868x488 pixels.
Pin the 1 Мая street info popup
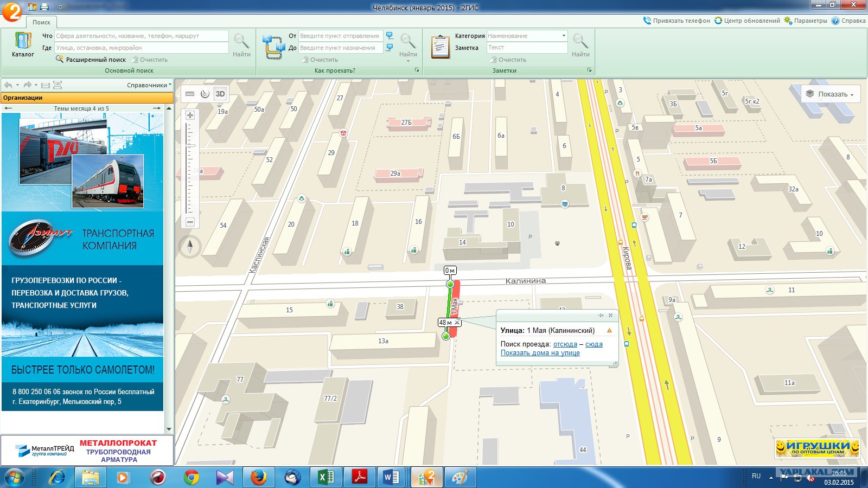[601, 315]
